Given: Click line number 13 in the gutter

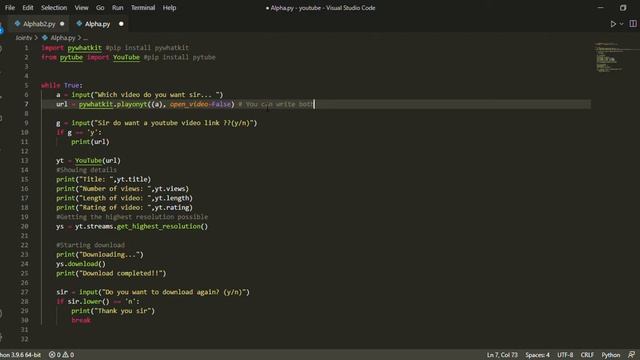Looking at the screenshot, I should click(x=24, y=160).
